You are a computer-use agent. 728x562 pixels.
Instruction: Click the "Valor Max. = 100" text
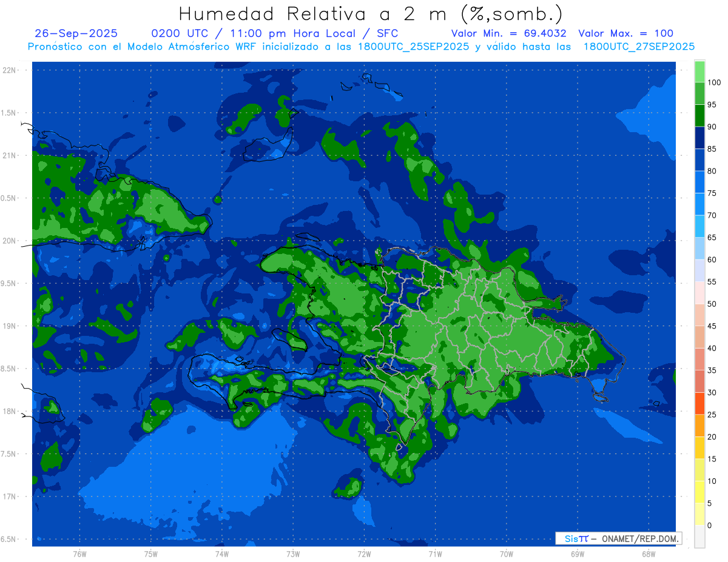pos(625,33)
